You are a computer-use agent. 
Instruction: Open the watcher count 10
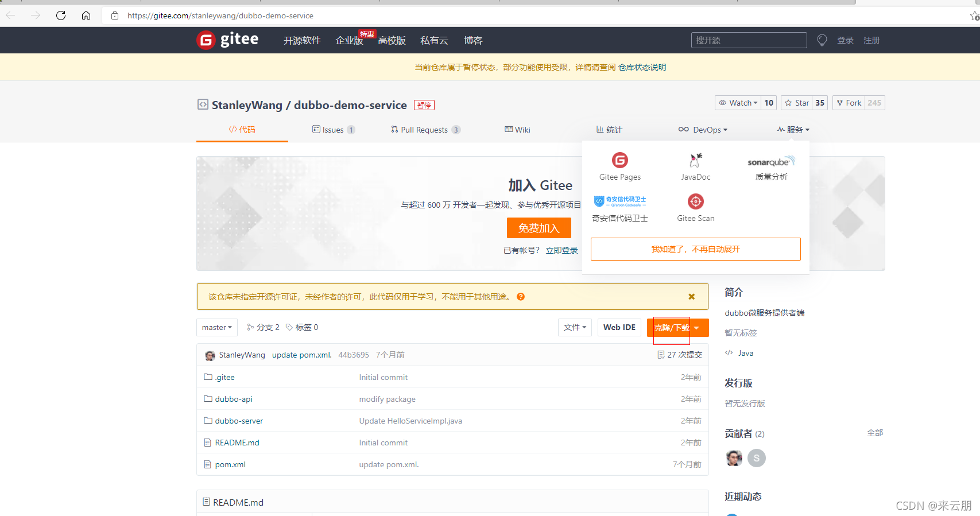[769, 103]
